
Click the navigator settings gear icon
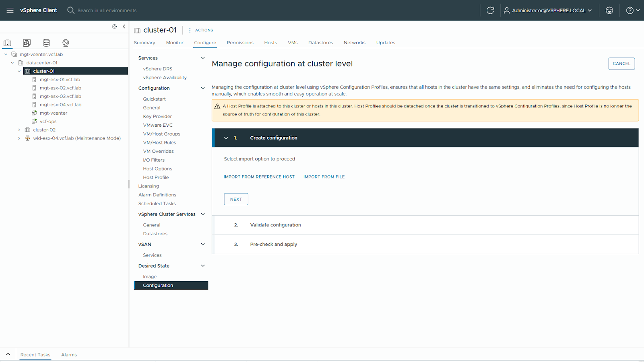pos(114,27)
